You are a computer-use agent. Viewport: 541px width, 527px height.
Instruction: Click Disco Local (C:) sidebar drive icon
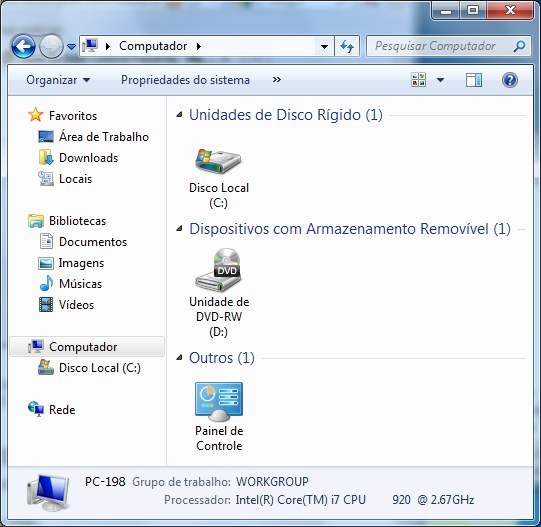pos(46,368)
